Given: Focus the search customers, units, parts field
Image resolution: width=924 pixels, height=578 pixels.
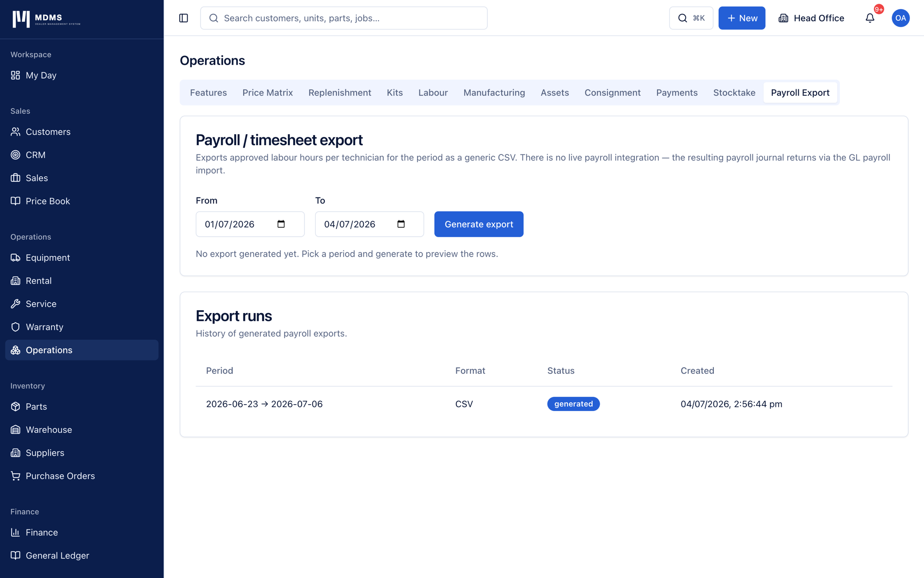Looking at the screenshot, I should [x=344, y=18].
